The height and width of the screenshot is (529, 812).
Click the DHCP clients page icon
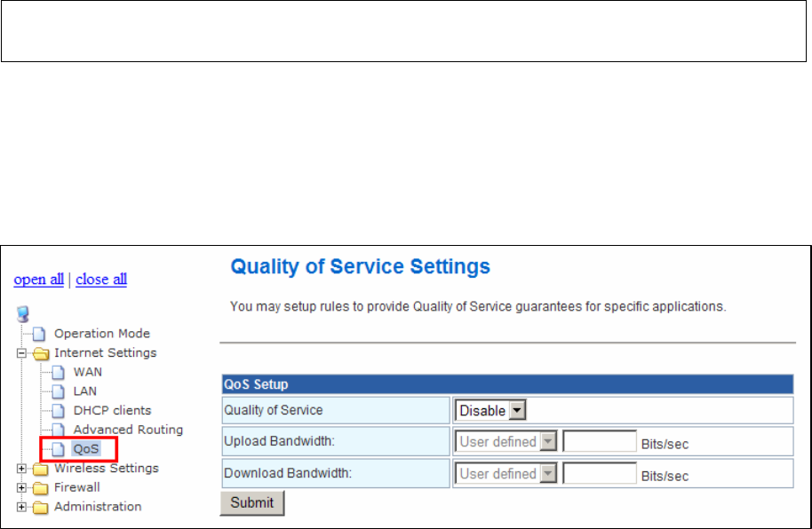59,410
